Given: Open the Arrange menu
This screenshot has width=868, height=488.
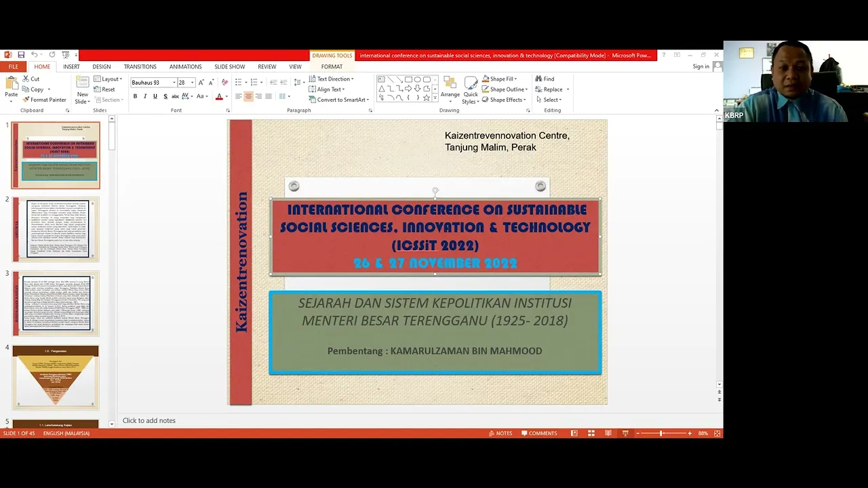Looking at the screenshot, I should click(x=450, y=90).
